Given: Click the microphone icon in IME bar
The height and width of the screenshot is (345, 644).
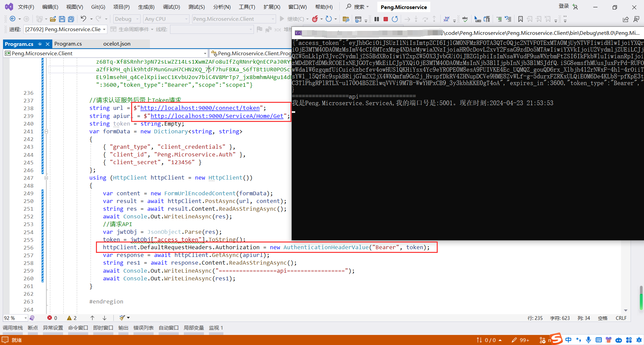Looking at the screenshot, I should [x=588, y=340].
